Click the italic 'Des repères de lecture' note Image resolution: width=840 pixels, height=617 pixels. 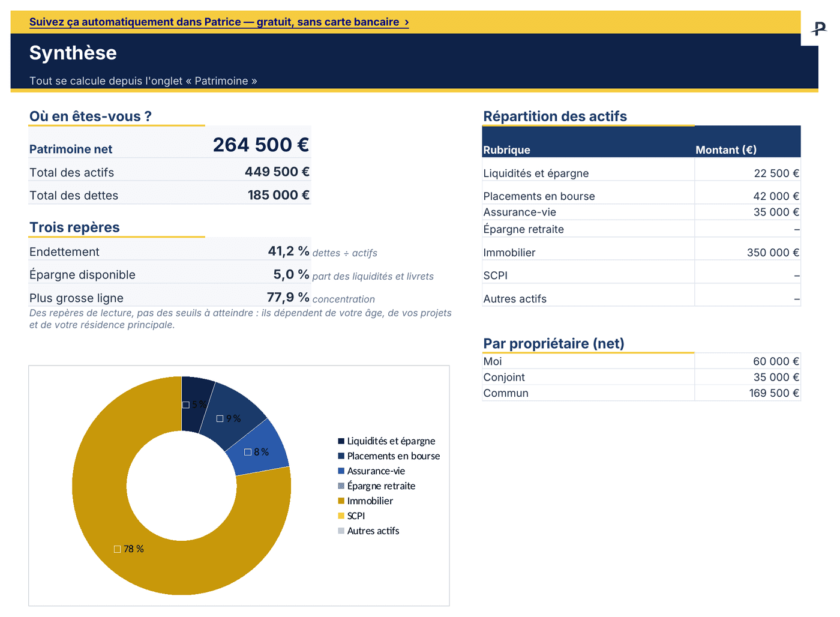pyautogui.click(x=240, y=319)
